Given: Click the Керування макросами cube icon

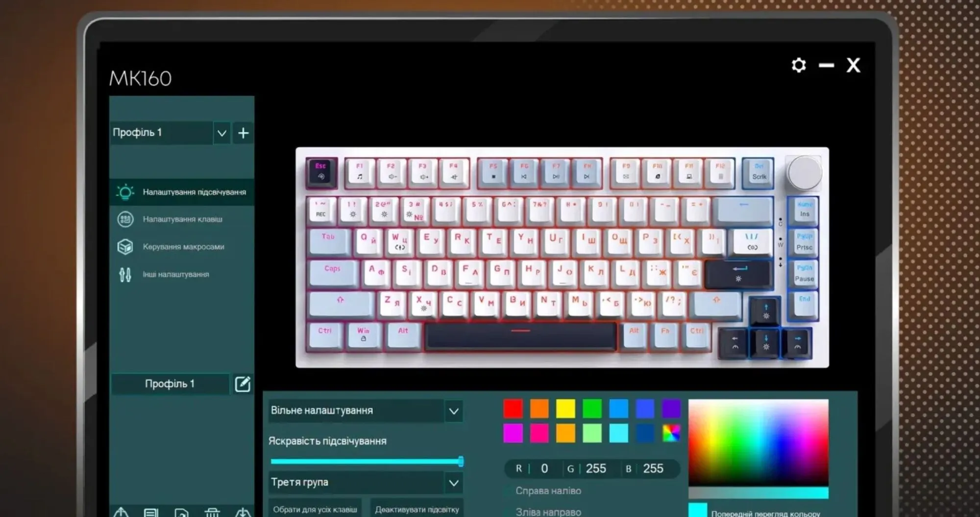Looking at the screenshot, I should (125, 246).
